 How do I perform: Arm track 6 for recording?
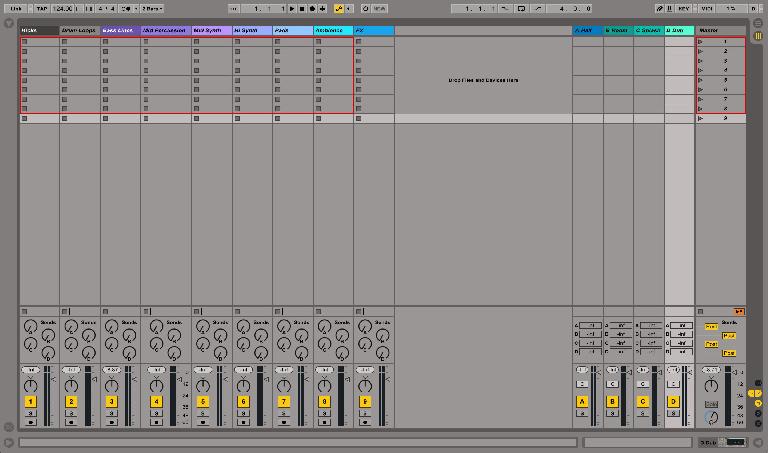point(243,422)
